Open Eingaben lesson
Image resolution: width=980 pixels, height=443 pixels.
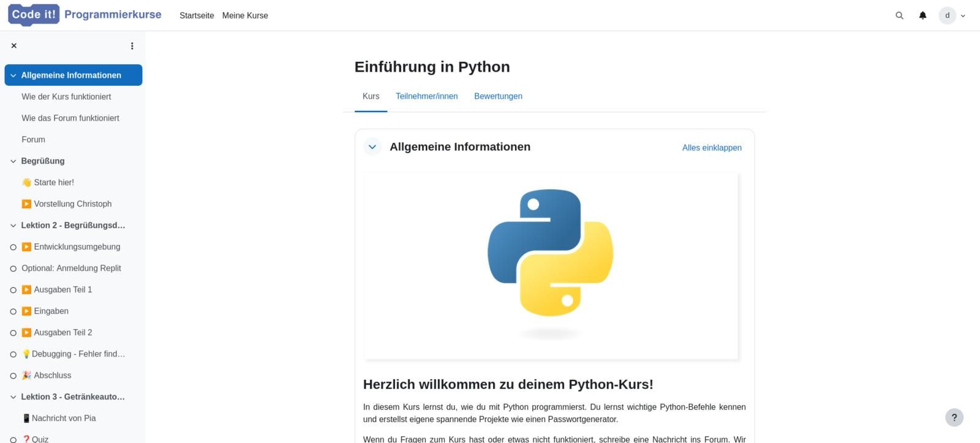(45, 311)
